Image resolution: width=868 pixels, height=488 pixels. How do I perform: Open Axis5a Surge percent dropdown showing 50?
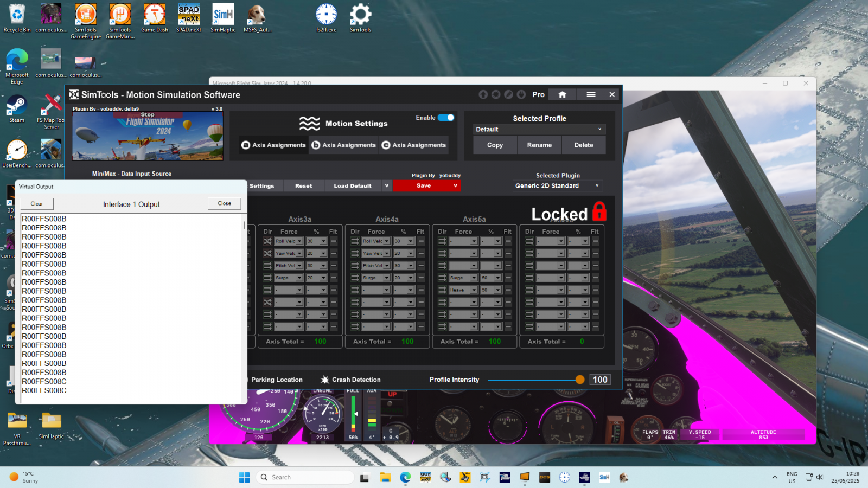(x=492, y=278)
